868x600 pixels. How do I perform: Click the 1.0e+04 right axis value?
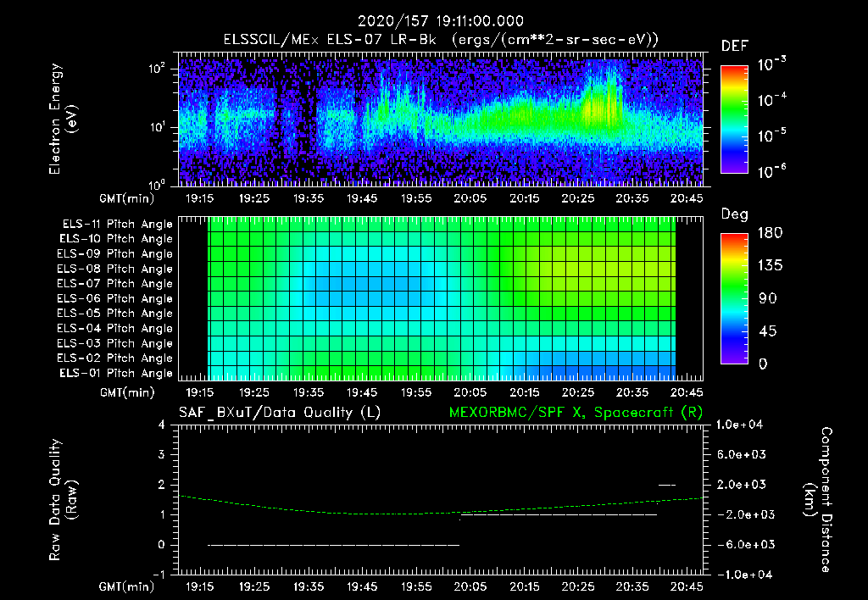739,425
